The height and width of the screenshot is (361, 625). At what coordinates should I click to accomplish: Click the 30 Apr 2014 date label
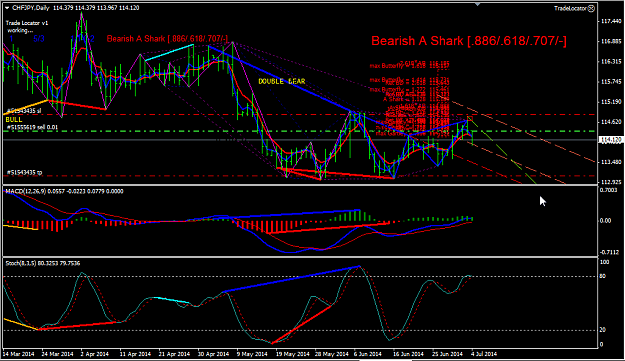pyautogui.click(x=213, y=354)
